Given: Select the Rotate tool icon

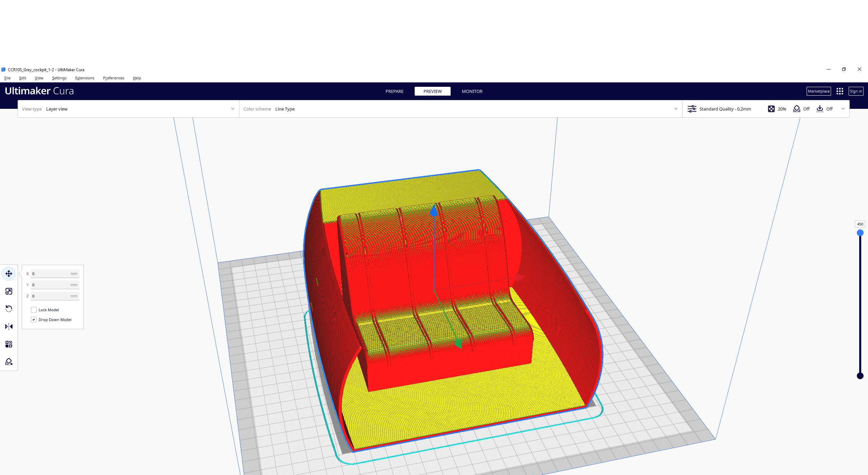Looking at the screenshot, I should 9,309.
